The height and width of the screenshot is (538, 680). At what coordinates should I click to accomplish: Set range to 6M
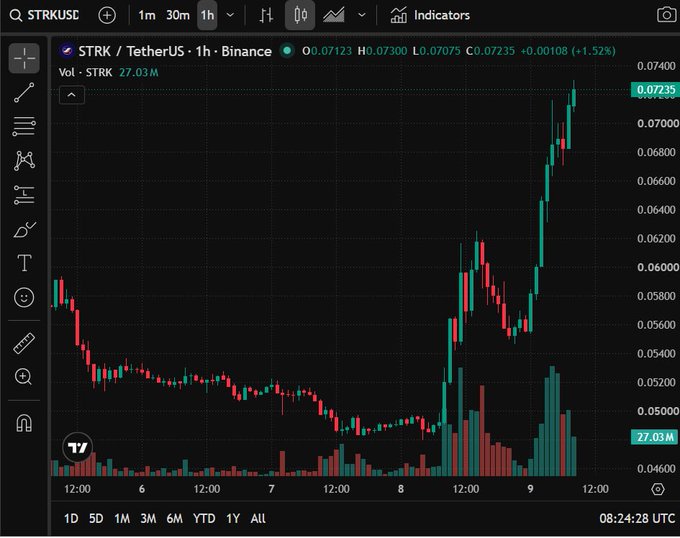(174, 518)
